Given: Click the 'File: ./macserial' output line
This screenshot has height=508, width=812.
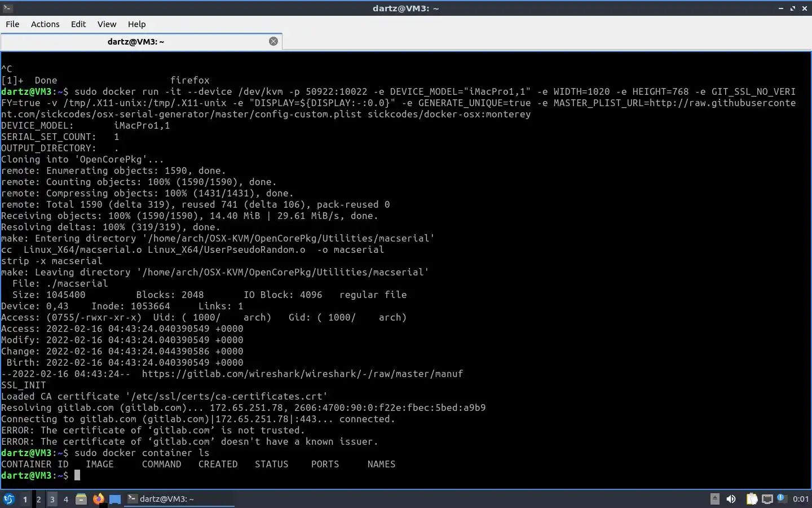Looking at the screenshot, I should (x=60, y=283).
